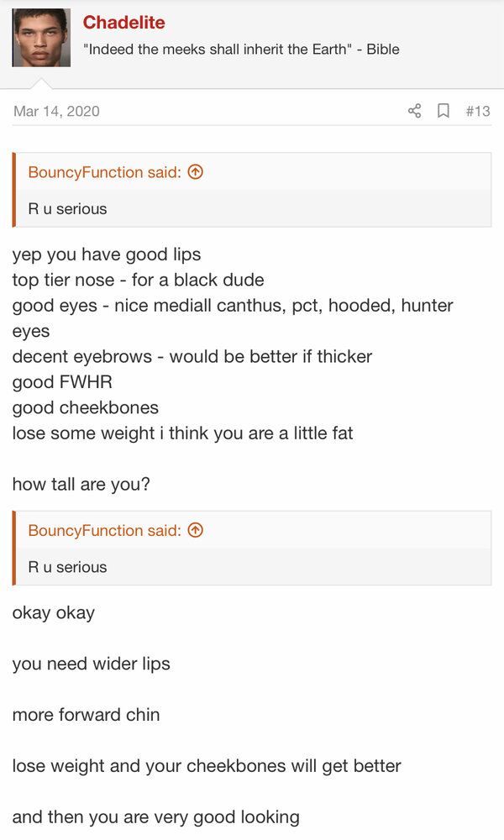The height and width of the screenshot is (840, 504).
Task: Click the share icon beside post #13
Action: 414,111
